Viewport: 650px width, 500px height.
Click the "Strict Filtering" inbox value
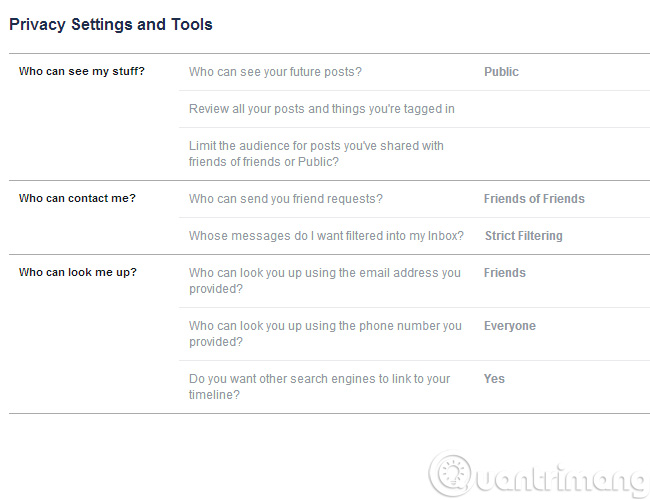(523, 236)
